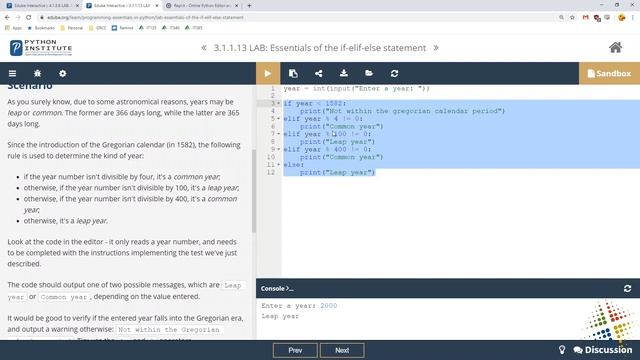Open the Bookmarks folder in bookmarks bar

[41, 28]
